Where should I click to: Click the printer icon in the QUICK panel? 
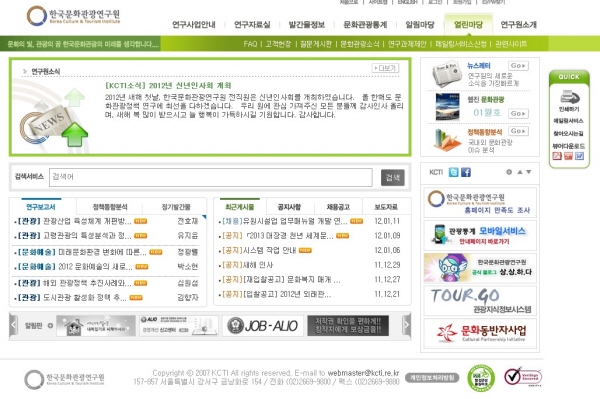click(569, 97)
